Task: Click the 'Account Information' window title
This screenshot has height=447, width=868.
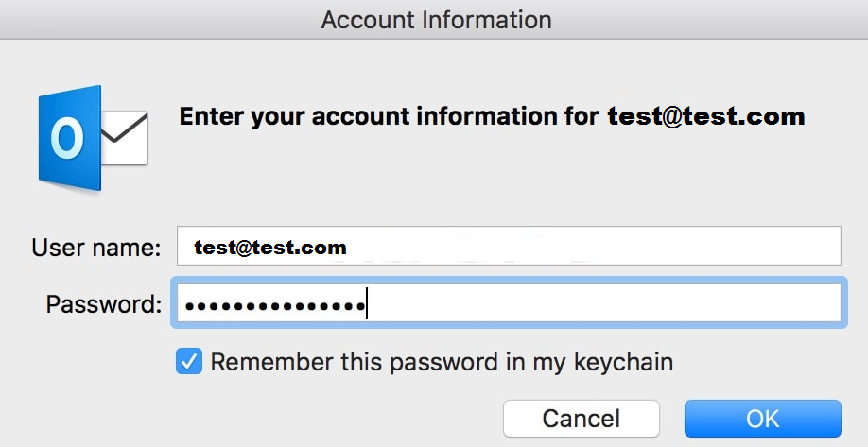Action: pyautogui.click(x=436, y=21)
